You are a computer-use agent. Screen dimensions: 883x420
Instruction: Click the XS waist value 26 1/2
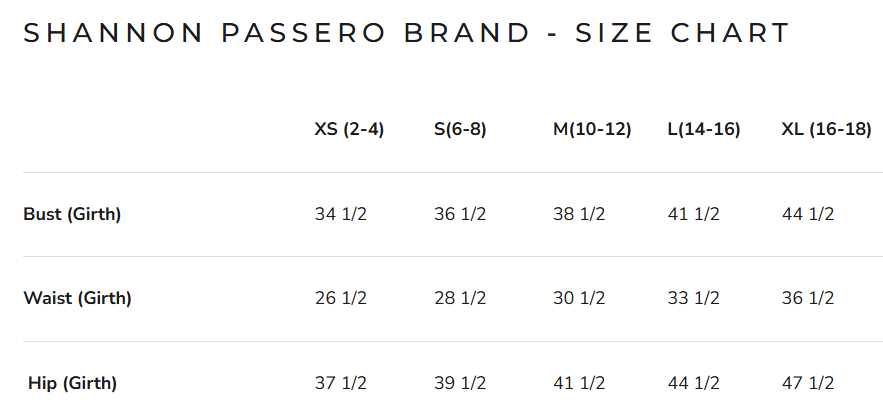[x=341, y=298]
